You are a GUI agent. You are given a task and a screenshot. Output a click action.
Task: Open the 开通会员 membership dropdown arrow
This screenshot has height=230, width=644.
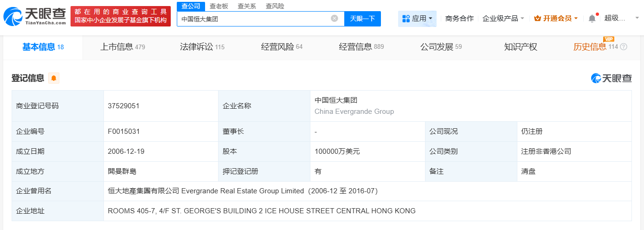pyautogui.click(x=576, y=19)
